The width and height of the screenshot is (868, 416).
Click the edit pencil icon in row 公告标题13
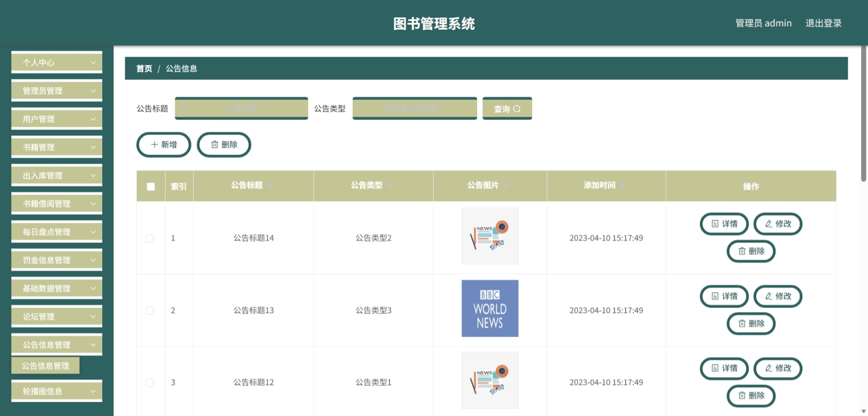click(769, 296)
